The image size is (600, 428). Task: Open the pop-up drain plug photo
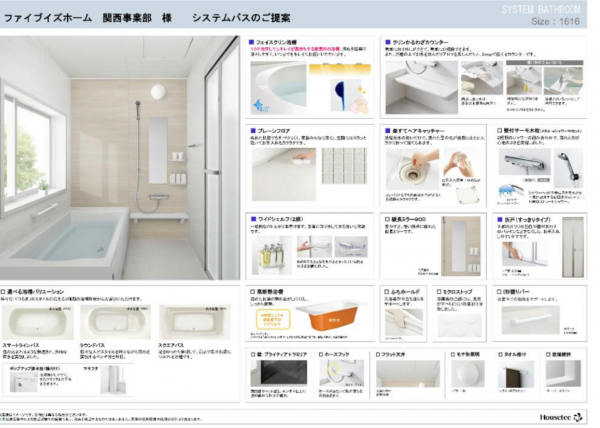[24, 382]
